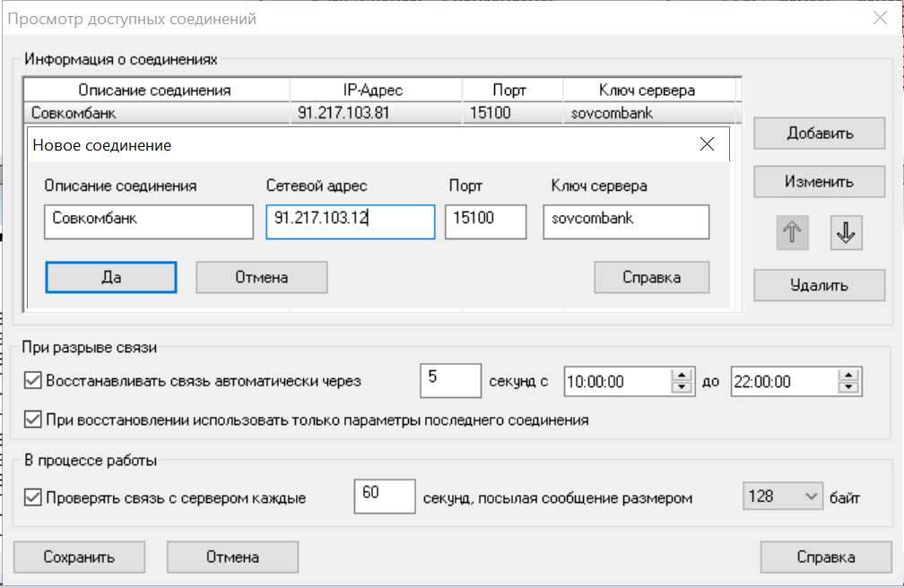
Task: Select the Совкомбанк row in connections table
Action: point(157,114)
